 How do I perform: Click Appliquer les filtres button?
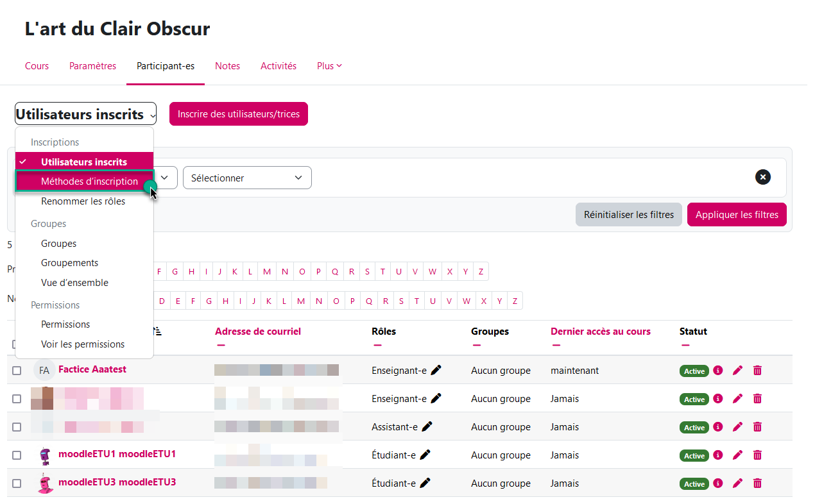[x=736, y=215]
